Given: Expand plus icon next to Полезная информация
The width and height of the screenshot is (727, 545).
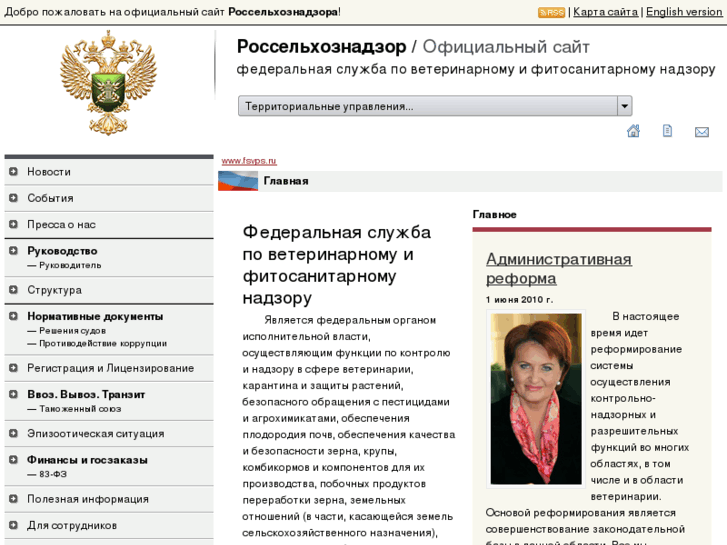Looking at the screenshot, I should click(x=13, y=499).
